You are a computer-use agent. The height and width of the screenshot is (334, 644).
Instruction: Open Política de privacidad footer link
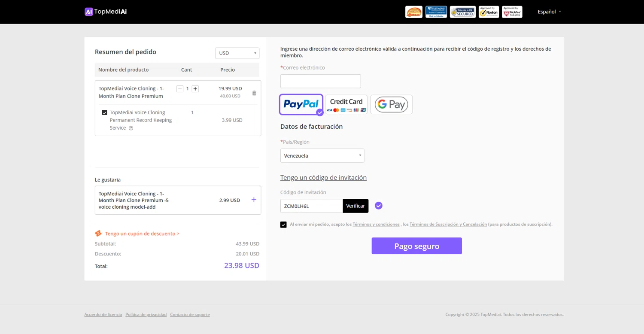[146, 315]
